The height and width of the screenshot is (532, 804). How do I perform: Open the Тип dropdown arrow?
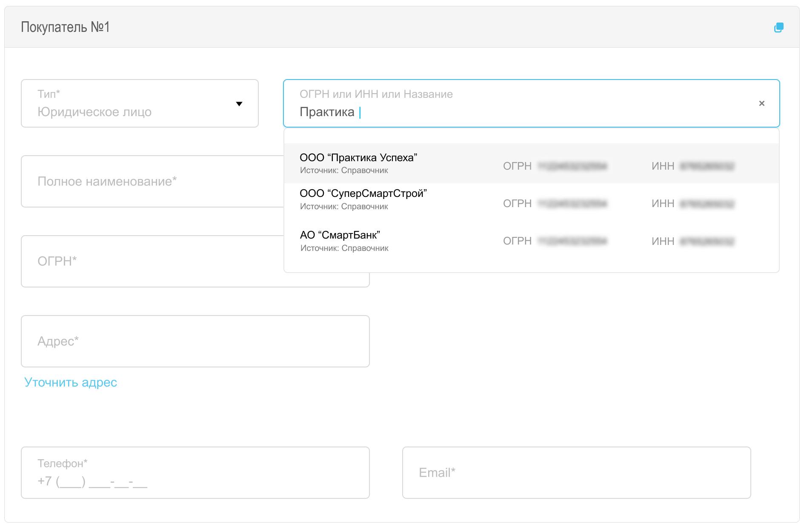pyautogui.click(x=239, y=104)
